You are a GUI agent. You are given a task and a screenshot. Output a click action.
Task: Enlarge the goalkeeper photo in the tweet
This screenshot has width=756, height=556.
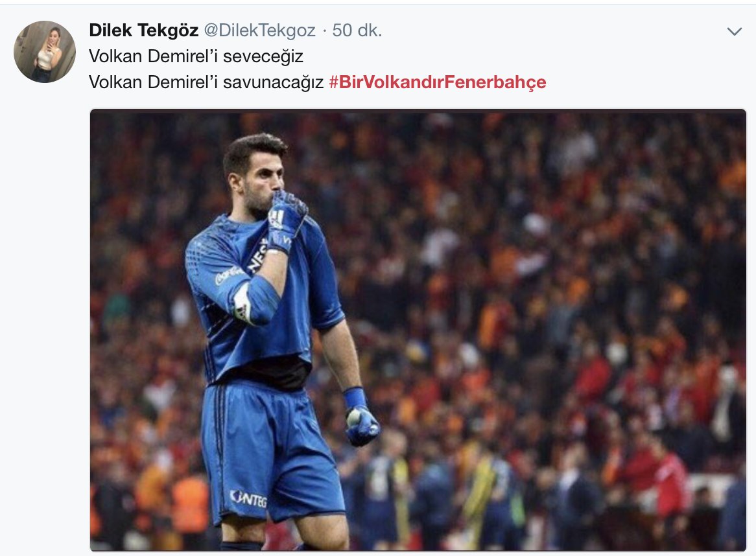(418, 330)
